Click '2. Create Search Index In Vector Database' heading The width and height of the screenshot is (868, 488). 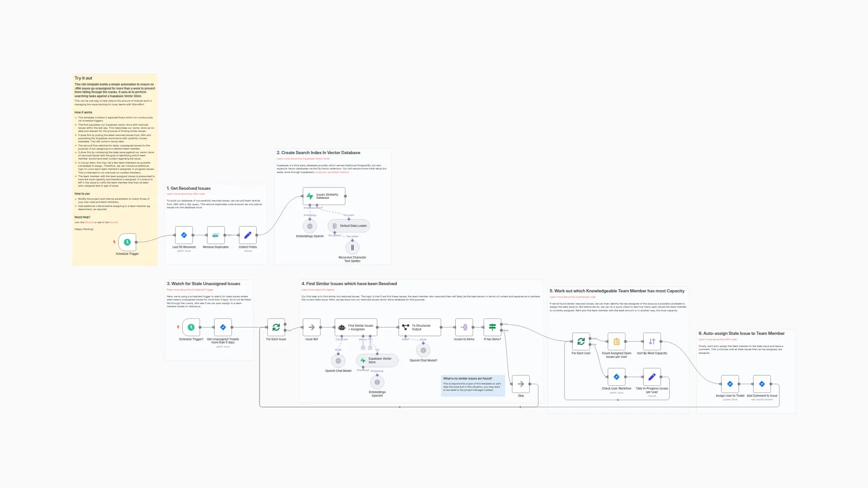coord(318,153)
